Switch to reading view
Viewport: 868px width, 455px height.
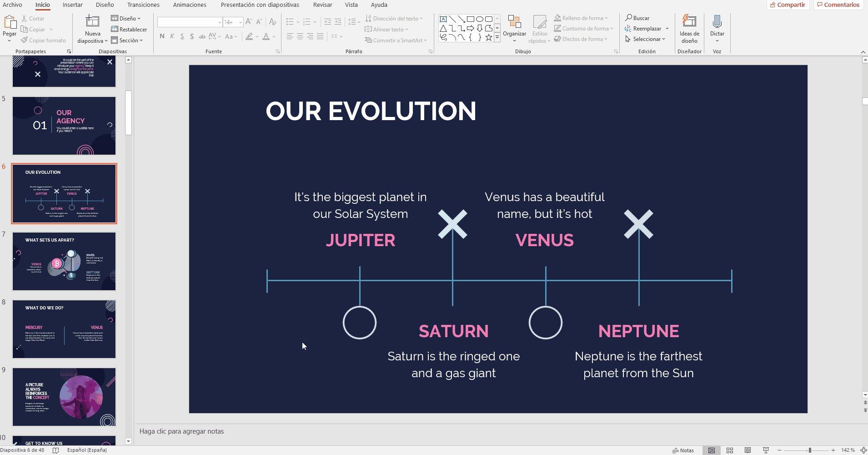coord(748,450)
